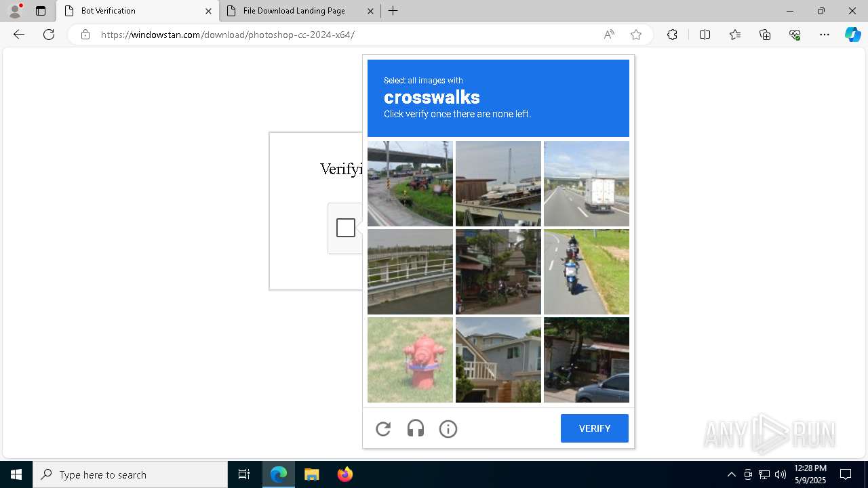Open the captcha help info icon
Image resolution: width=868 pixels, height=488 pixels.
point(448,428)
